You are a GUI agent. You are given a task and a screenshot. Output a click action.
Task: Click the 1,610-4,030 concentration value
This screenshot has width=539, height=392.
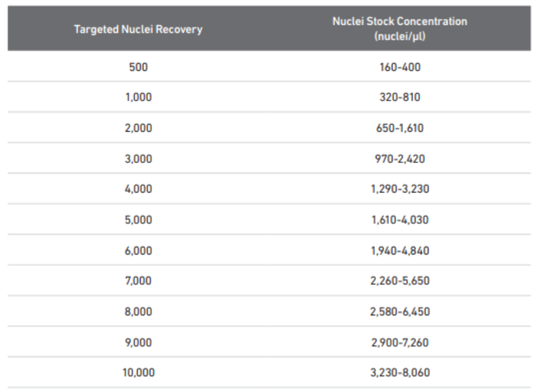click(x=400, y=220)
